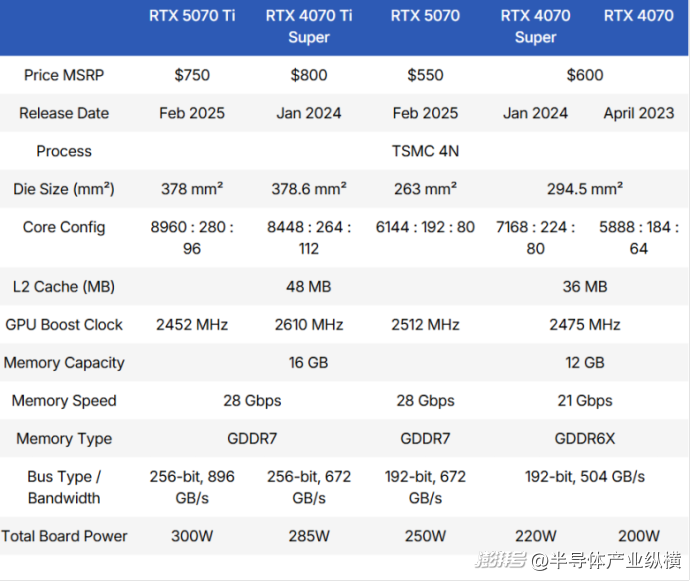Select the 378.6 mm² die size cell
Viewport: 690px width, 581px height.
(x=309, y=188)
